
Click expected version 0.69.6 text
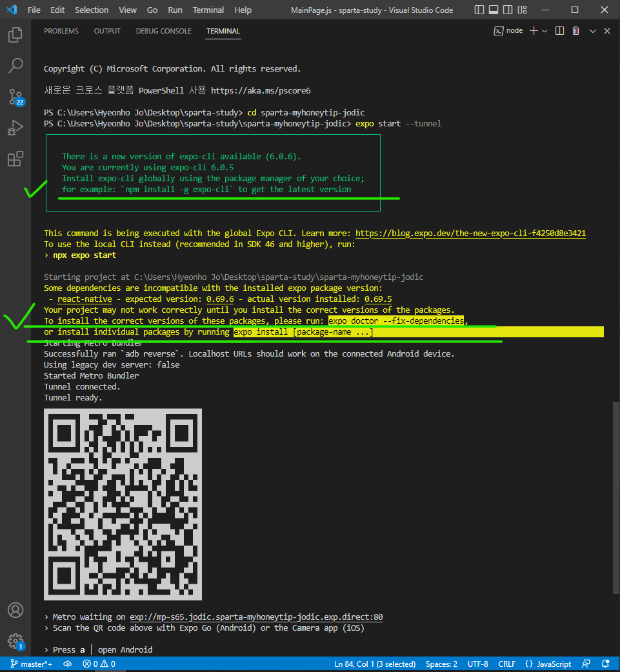(x=220, y=299)
